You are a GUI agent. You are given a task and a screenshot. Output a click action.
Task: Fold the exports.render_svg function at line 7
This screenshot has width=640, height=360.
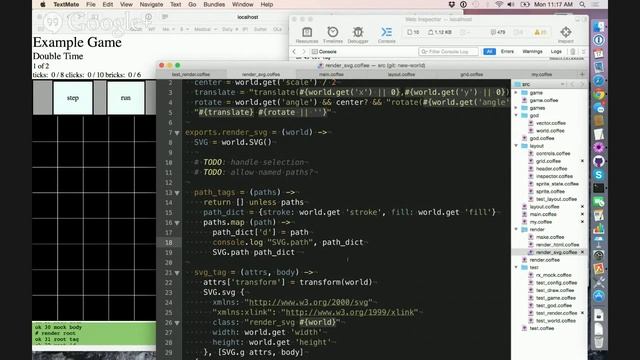177,133
